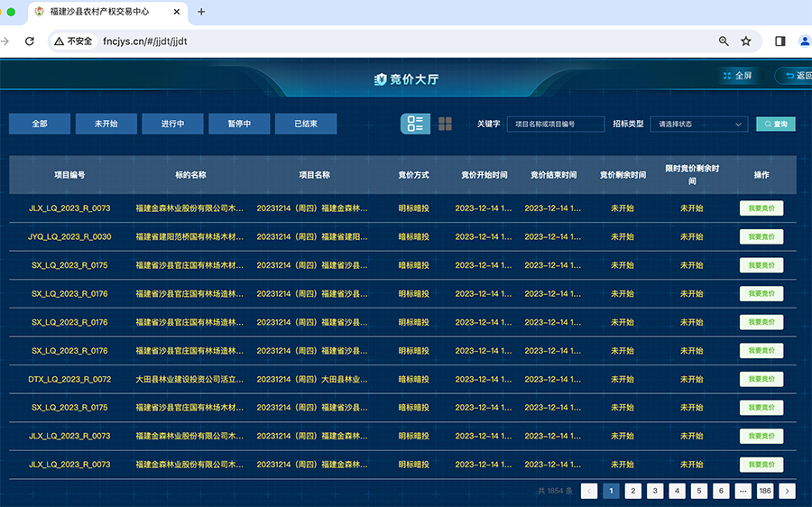Filter by 进行中 tab
Screen dimensions: 812x507
coord(172,124)
